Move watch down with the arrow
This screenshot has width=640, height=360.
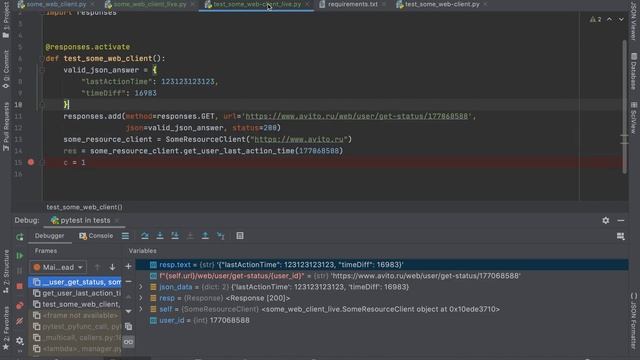pyautogui.click(x=128, y=312)
